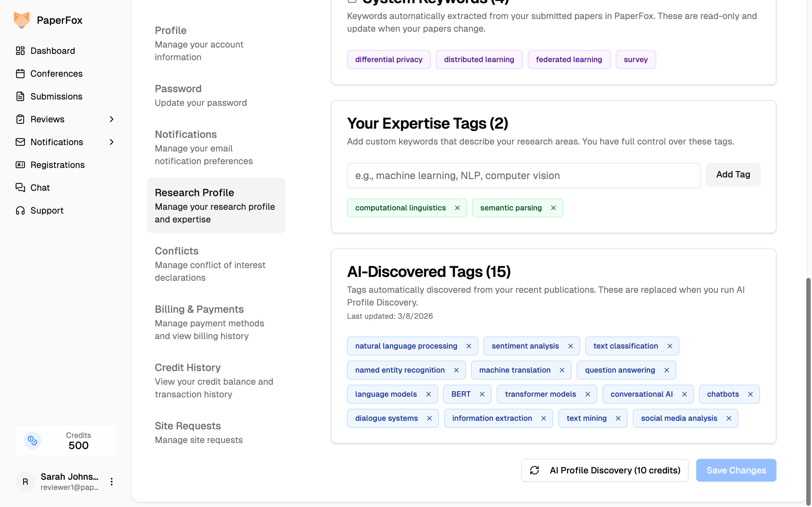
Task: Delete the BERT AI-discovered tag
Action: 482,394
